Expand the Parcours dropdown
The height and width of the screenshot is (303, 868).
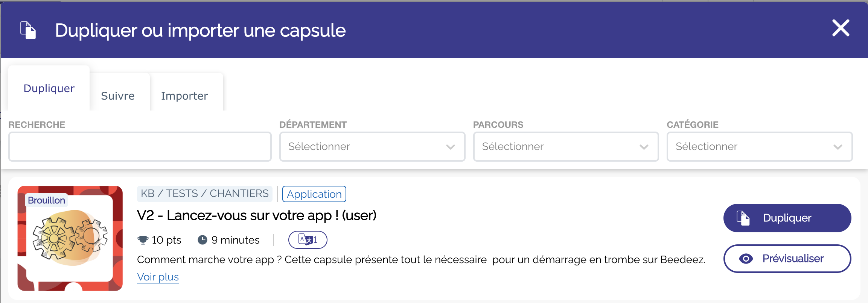pyautogui.click(x=566, y=147)
